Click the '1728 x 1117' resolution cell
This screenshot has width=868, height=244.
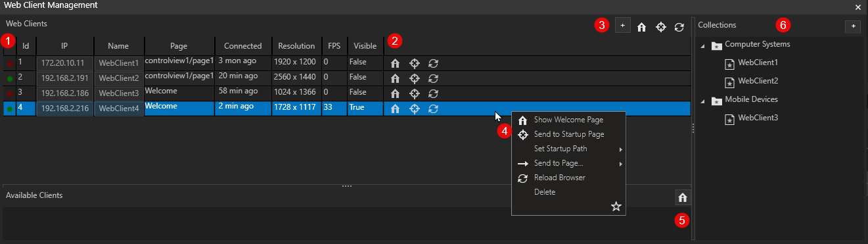pyautogui.click(x=296, y=109)
